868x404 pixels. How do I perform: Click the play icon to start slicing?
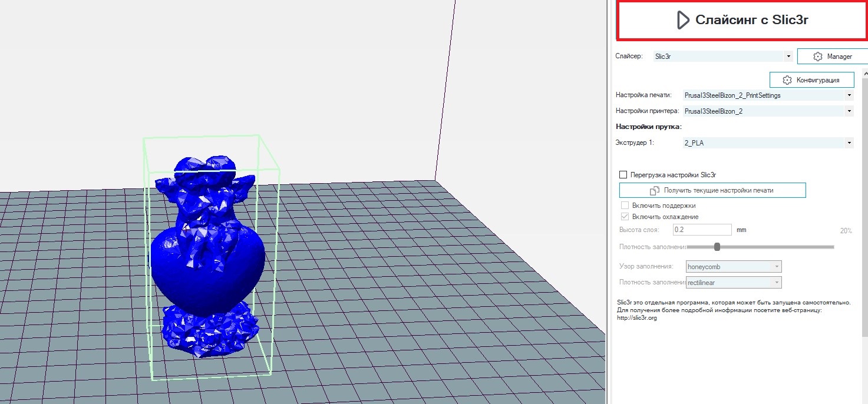click(682, 20)
